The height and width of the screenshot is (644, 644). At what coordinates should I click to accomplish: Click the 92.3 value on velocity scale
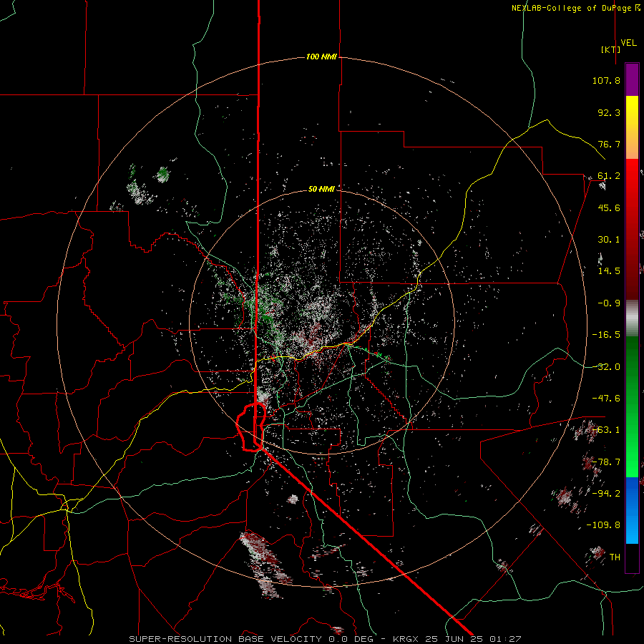pos(609,112)
